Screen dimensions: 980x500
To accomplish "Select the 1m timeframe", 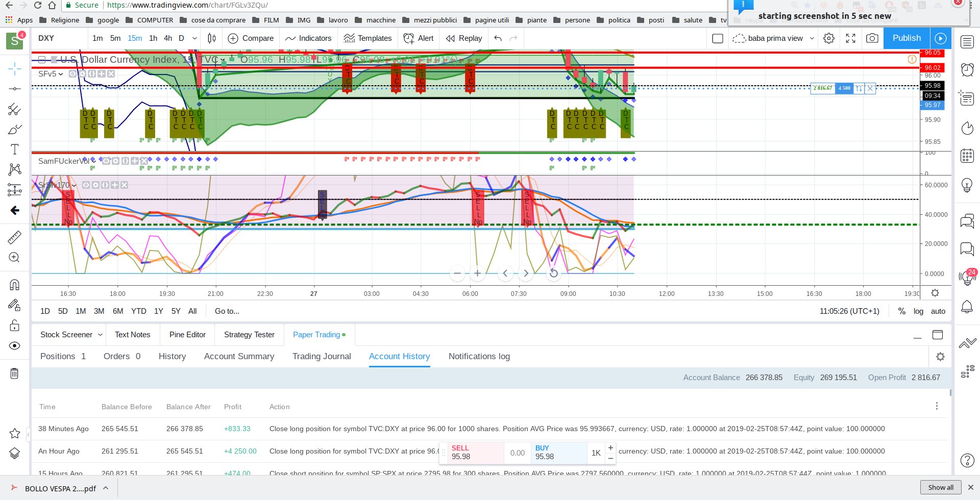I will pos(97,38).
